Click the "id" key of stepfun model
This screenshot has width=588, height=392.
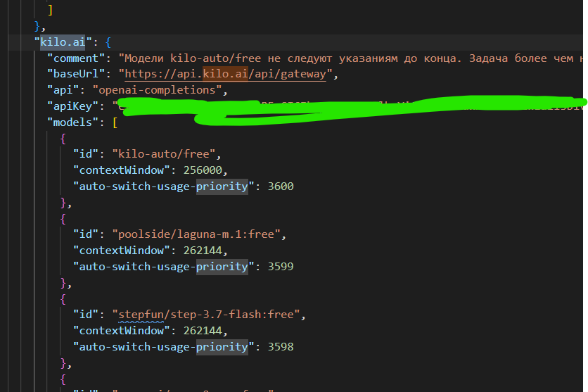86,315
